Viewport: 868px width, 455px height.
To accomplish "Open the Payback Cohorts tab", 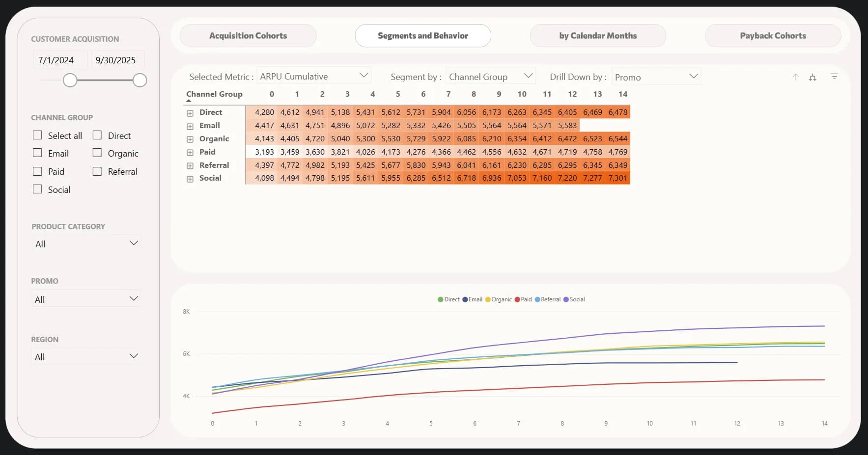I will (x=773, y=36).
